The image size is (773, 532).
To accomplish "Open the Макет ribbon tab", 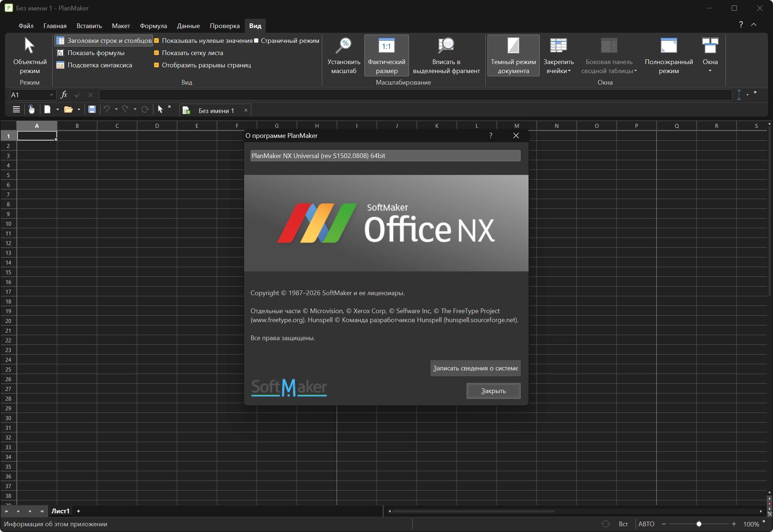I will (121, 26).
